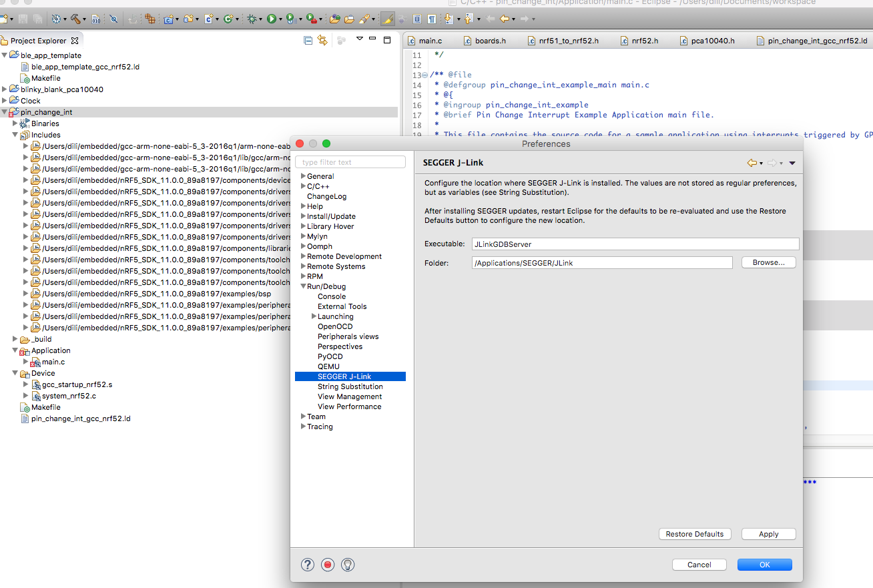This screenshot has width=873, height=588.
Task: Click Link with Editor icon in Project Explorer
Action: click(323, 41)
